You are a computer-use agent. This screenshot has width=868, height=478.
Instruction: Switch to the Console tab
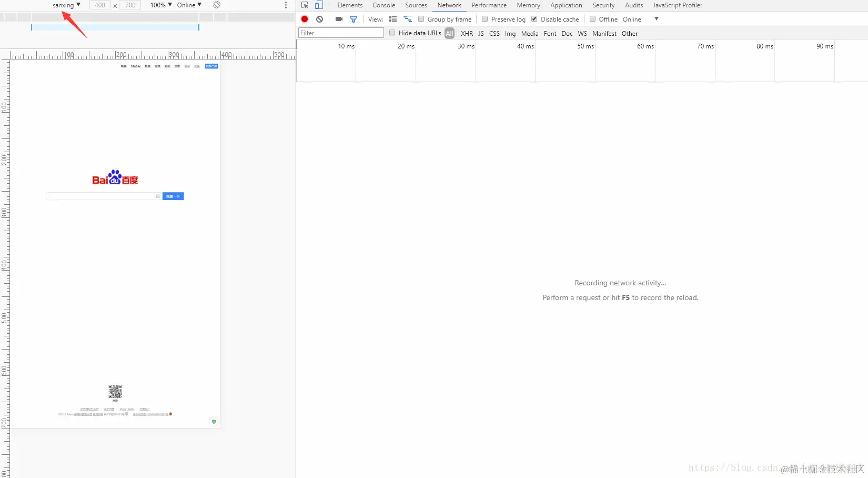(384, 5)
